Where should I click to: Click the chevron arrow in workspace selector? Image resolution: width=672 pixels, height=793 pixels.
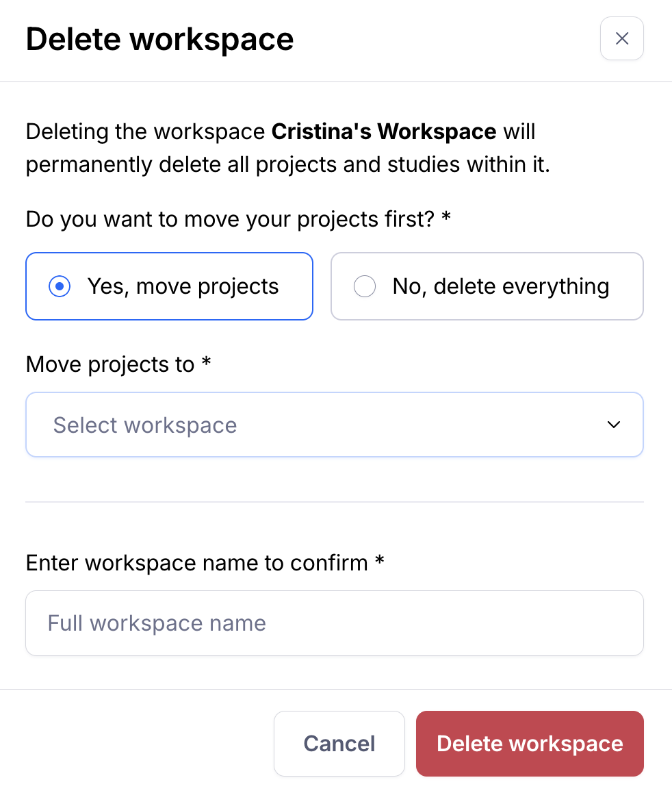click(614, 425)
